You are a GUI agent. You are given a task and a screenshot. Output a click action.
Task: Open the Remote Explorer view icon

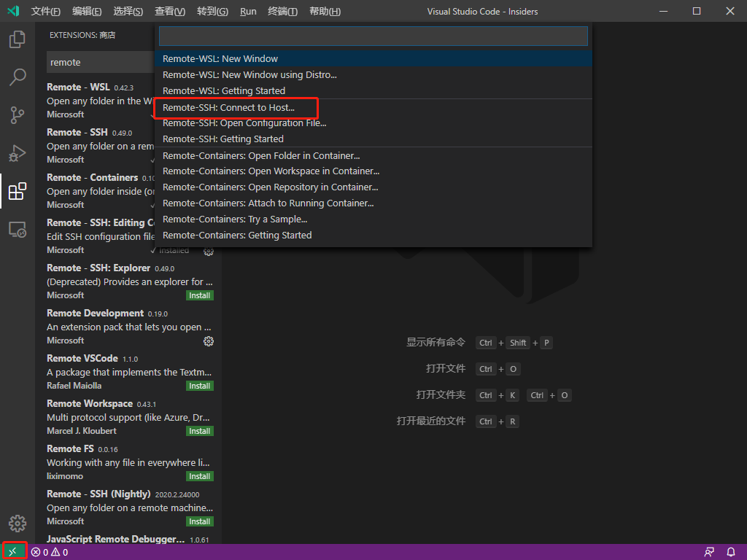(18, 230)
